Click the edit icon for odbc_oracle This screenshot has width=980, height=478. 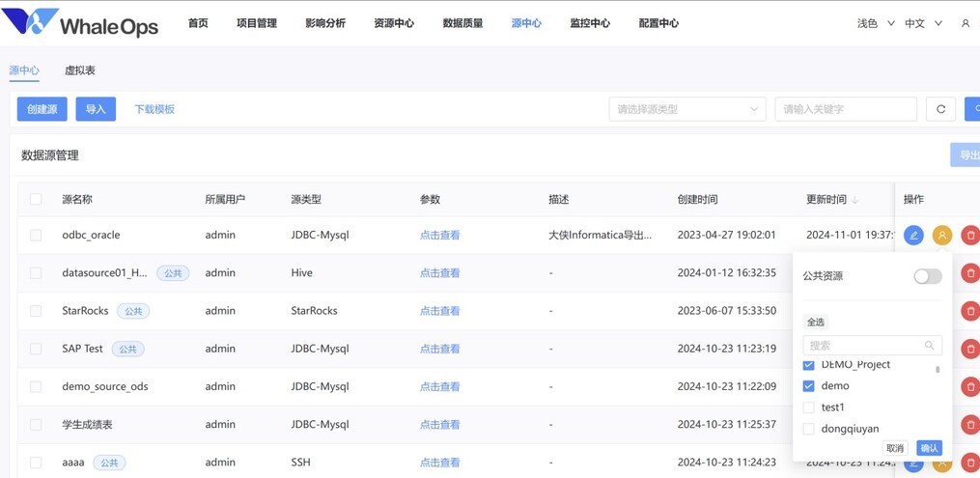913,236
